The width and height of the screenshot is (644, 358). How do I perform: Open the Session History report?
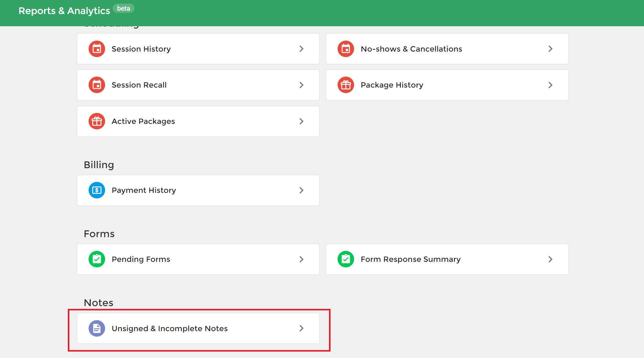(198, 49)
